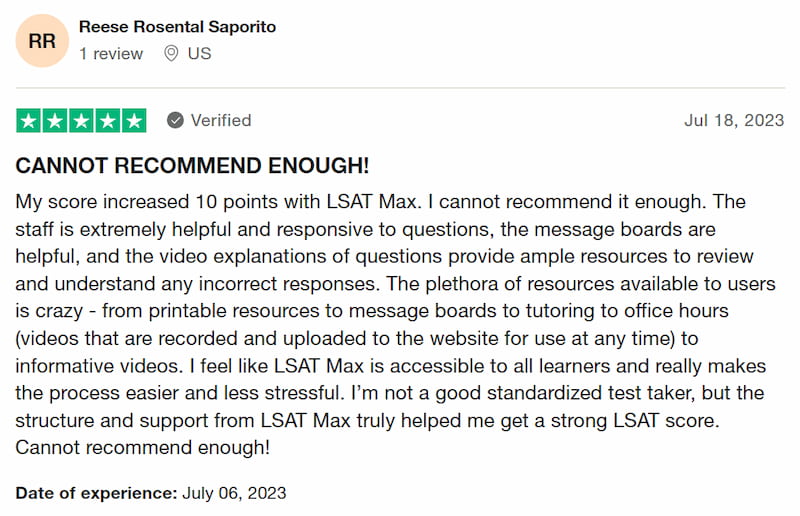Image resolution: width=800 pixels, height=516 pixels.
Task: Click the 'Verified' label text
Action: point(221,120)
